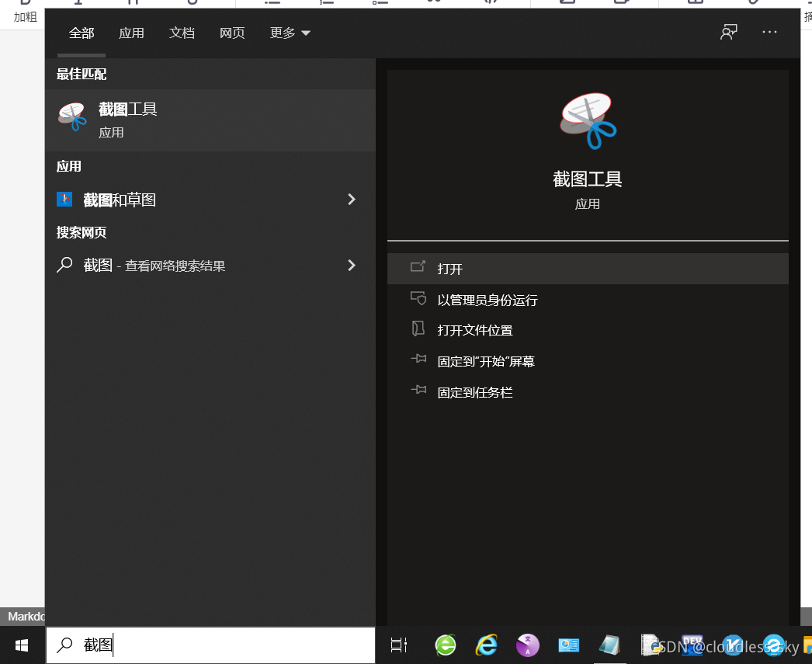The image size is (812, 664).
Task: Click the Python file icon in the taskbar
Action: pos(651,645)
